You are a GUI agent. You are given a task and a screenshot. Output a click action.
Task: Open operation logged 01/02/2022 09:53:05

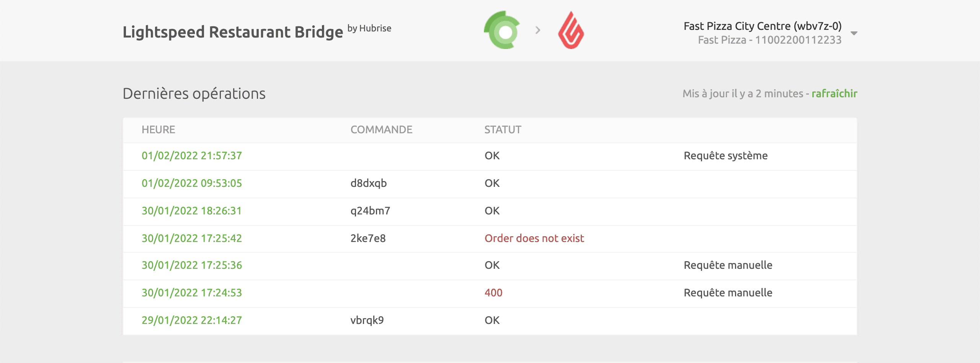coord(192,183)
